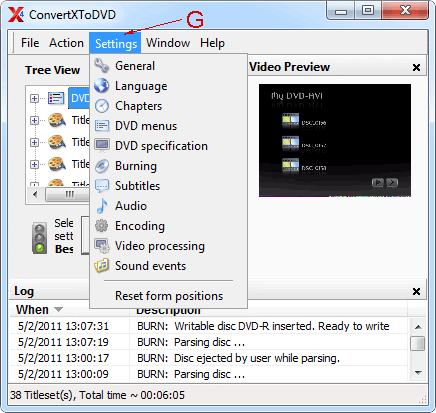Click the Video processing icon
436x413 pixels.
pyautogui.click(x=102, y=246)
